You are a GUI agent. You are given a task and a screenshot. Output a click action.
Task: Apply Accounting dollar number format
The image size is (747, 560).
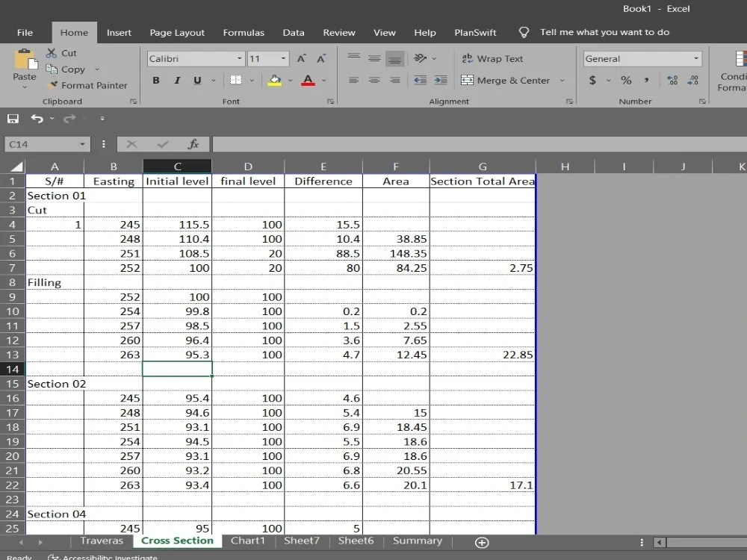click(x=592, y=80)
